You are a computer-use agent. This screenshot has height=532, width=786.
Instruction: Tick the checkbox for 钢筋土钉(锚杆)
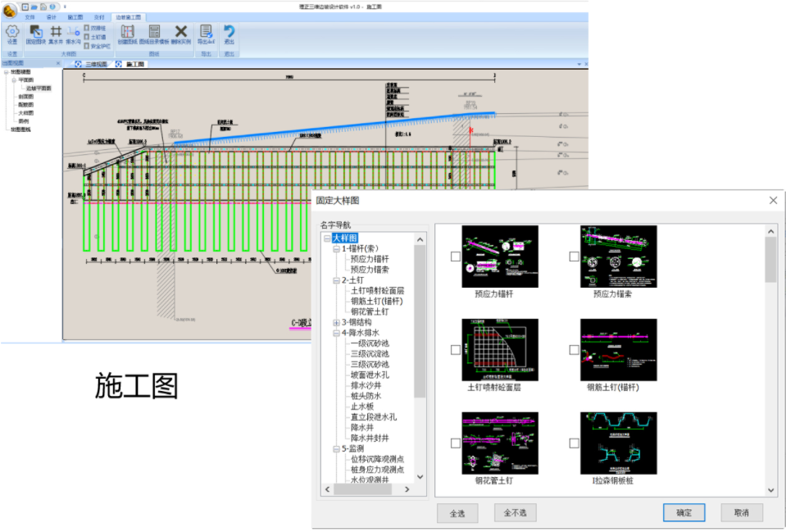tap(575, 350)
